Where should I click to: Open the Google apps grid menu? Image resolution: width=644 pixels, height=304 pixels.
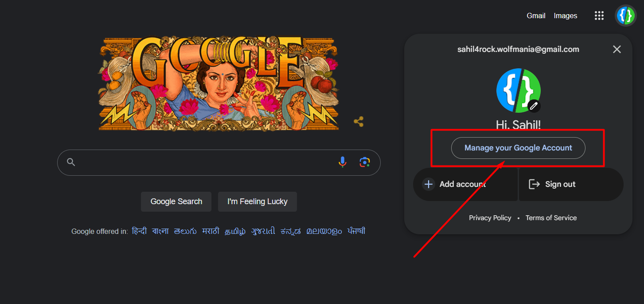tap(599, 16)
